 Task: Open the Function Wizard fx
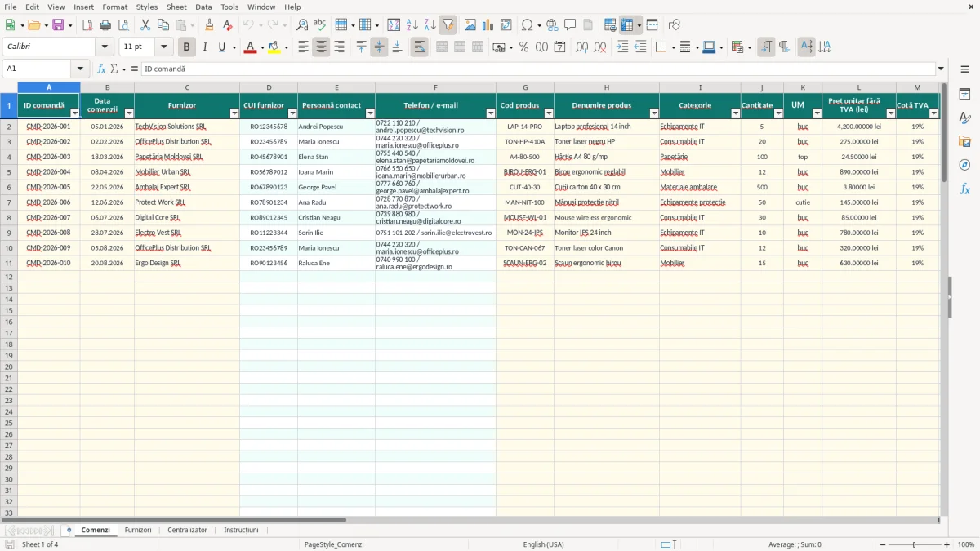point(101,69)
